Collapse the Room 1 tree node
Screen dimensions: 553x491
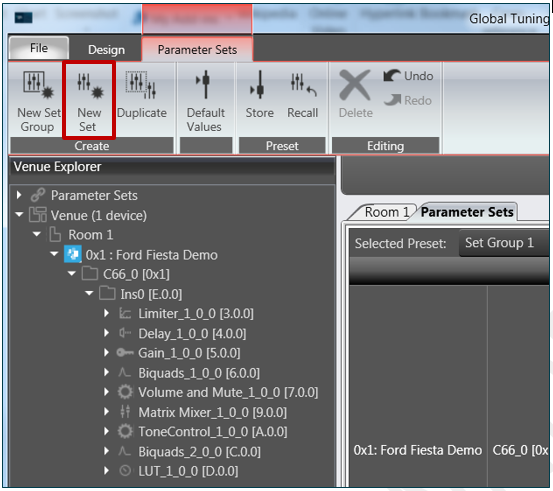pos(37,234)
